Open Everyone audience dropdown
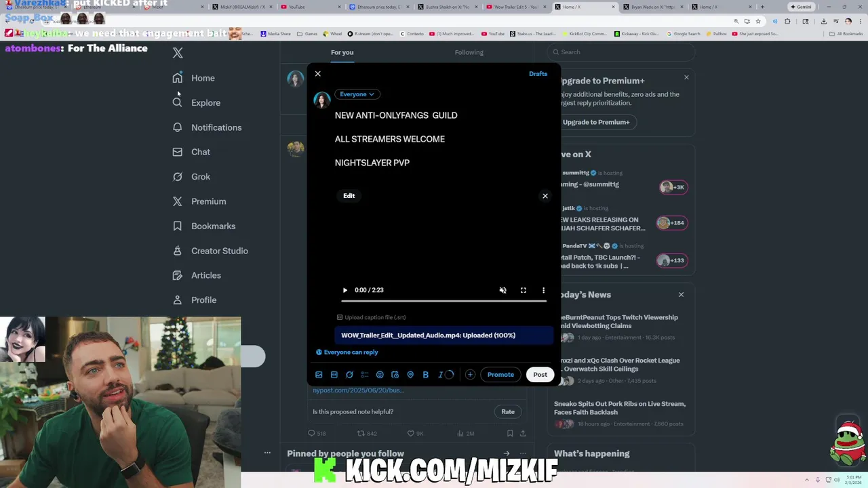 coord(357,94)
